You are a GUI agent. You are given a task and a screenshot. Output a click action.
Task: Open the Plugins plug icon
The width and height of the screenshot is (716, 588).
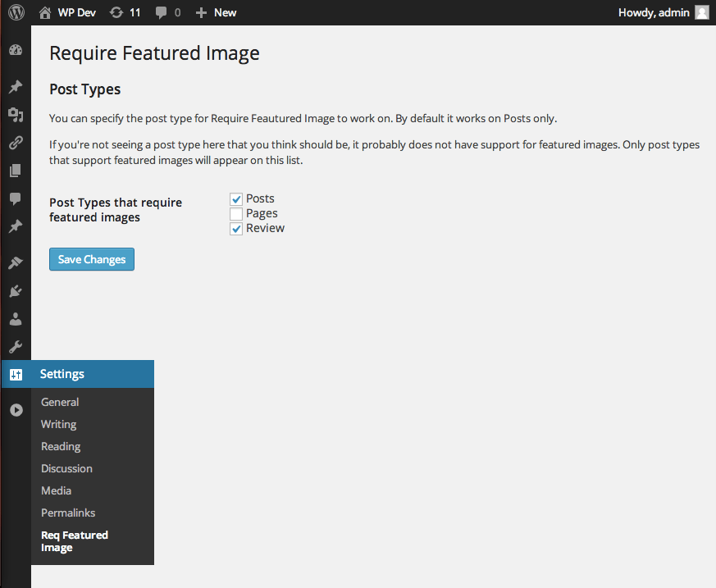point(16,291)
